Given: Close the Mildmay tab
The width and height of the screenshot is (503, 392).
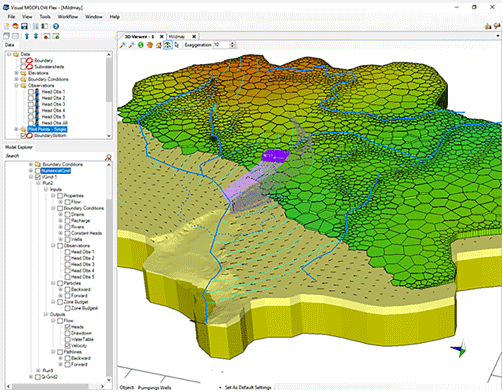Looking at the screenshot, I should coord(194,36).
